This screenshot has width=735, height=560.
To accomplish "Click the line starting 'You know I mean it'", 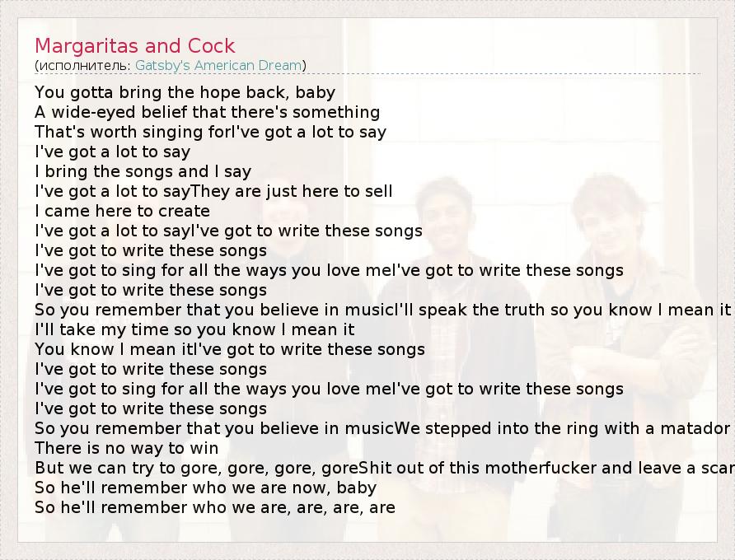I will click(229, 349).
